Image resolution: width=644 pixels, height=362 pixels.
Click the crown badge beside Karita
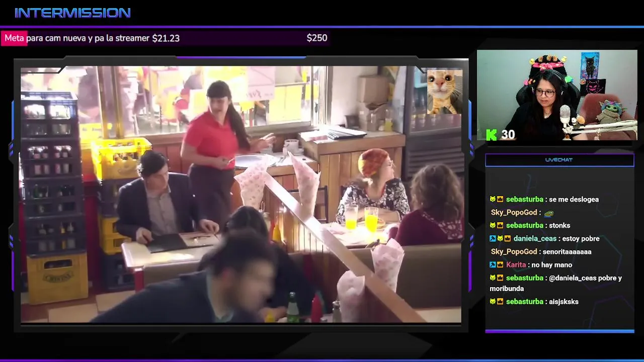(x=500, y=265)
